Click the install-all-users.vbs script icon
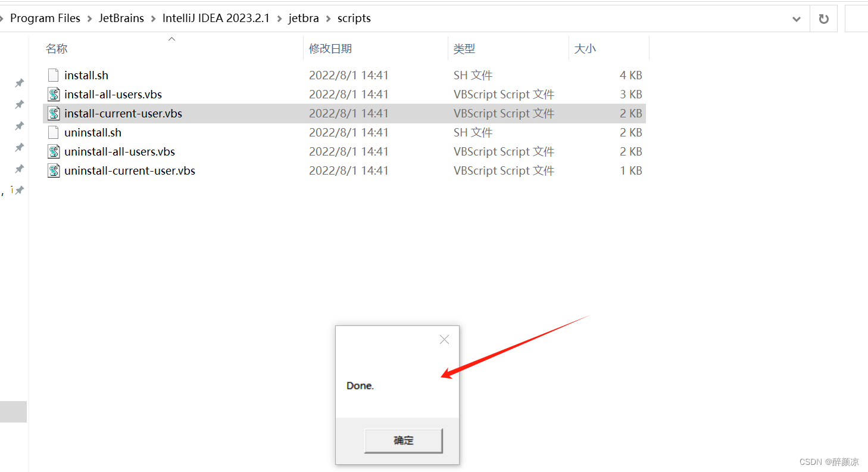The width and height of the screenshot is (868, 472). [54, 94]
